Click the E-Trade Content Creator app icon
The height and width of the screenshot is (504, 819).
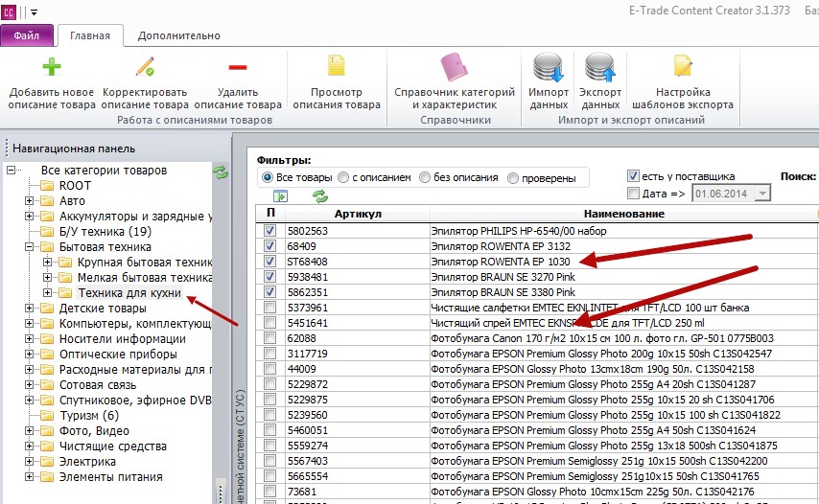(9, 11)
